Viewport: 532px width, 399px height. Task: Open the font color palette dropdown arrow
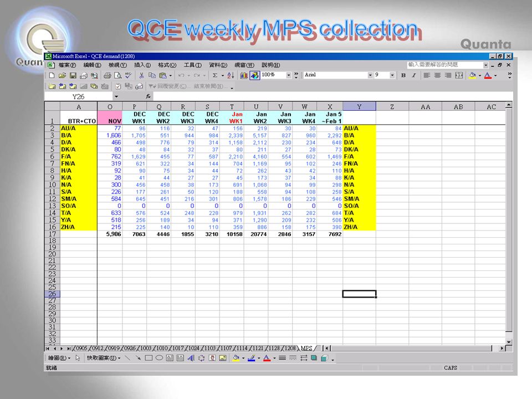coord(495,75)
